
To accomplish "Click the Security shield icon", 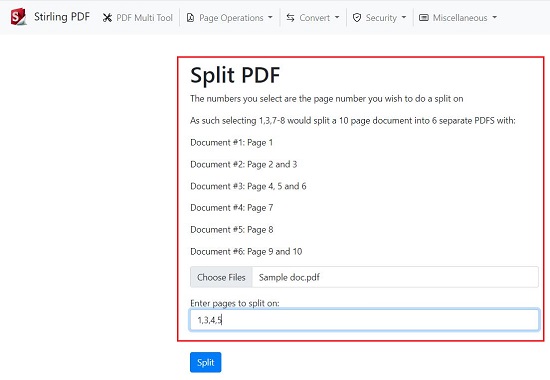I will coord(357,18).
